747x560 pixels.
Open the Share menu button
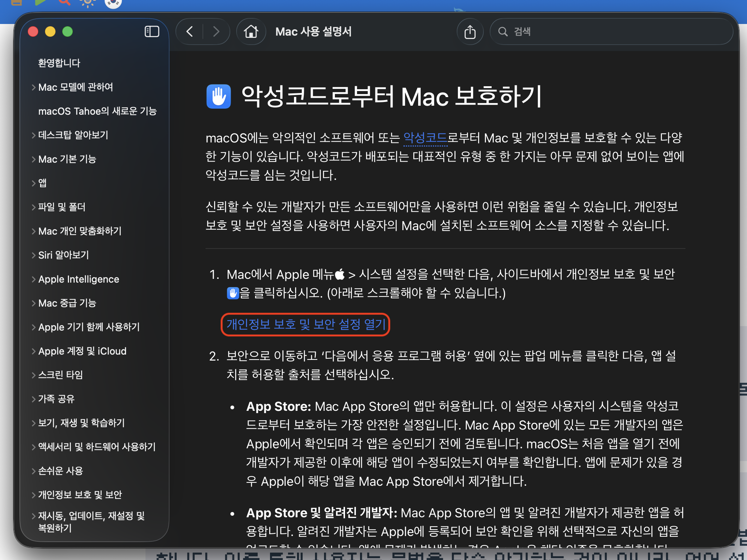[x=470, y=31]
